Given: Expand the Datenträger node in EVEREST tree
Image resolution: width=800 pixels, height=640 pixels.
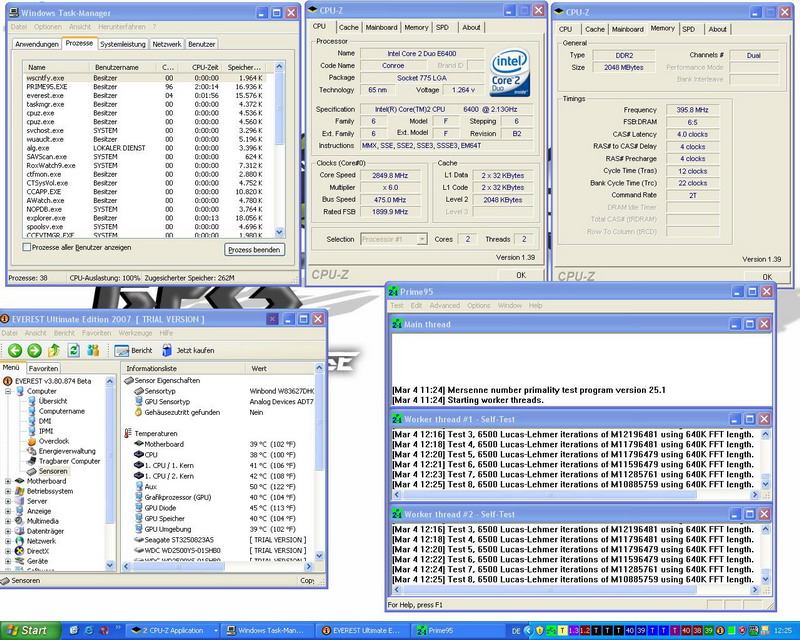Looking at the screenshot, I should click(8, 531).
